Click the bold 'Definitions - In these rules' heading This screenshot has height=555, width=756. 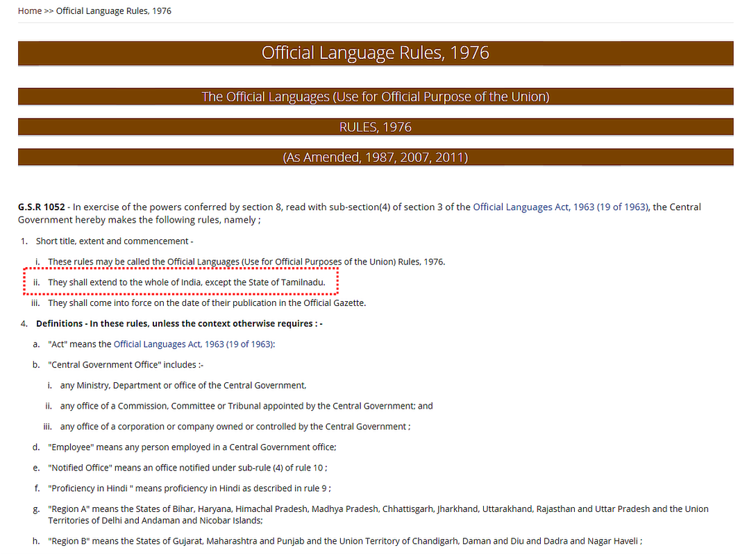point(179,323)
